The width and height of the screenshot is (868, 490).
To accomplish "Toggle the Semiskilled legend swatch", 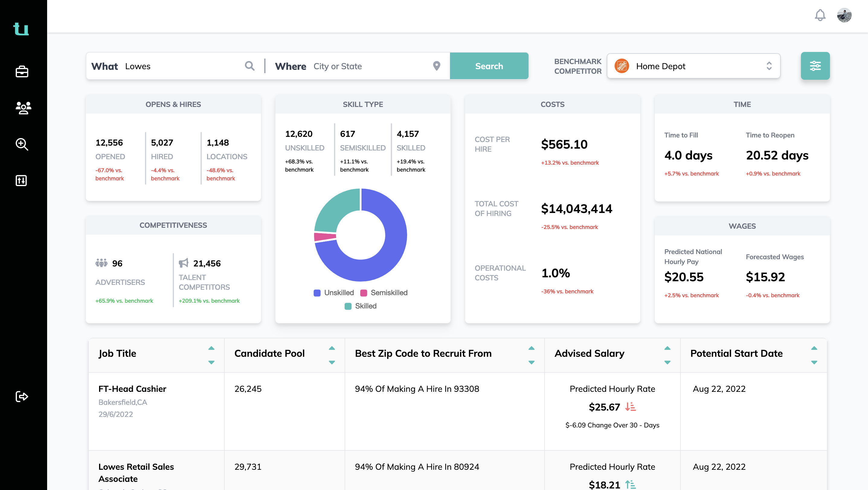I will [x=364, y=293].
